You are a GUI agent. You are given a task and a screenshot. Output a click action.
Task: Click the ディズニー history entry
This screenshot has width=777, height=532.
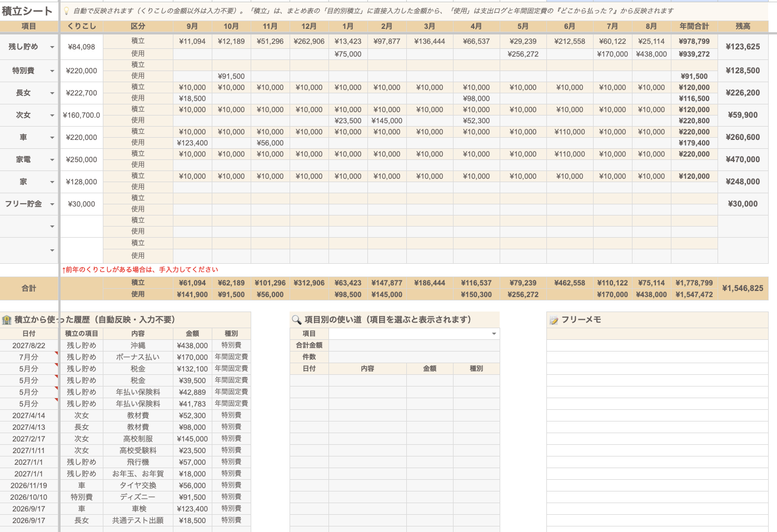click(138, 497)
